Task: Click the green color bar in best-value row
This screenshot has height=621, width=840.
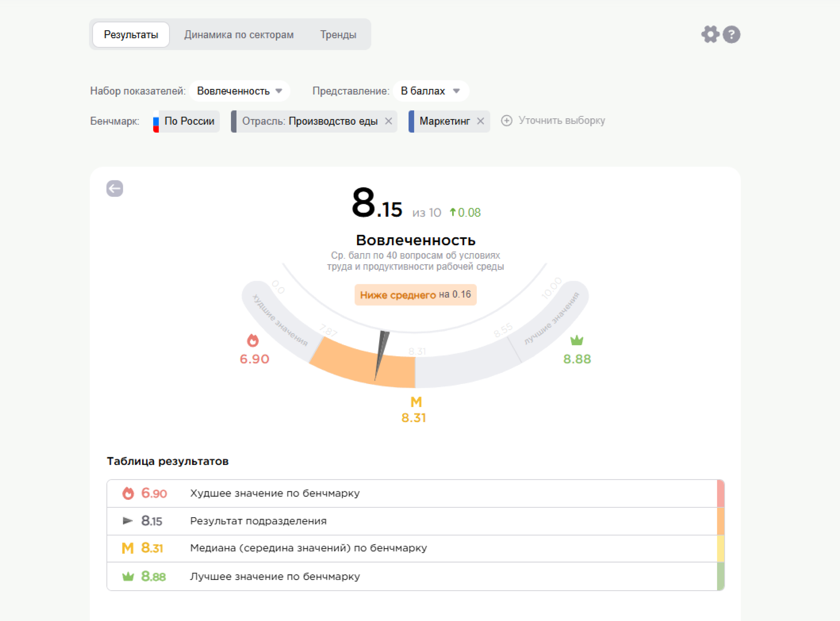Action: point(721,576)
